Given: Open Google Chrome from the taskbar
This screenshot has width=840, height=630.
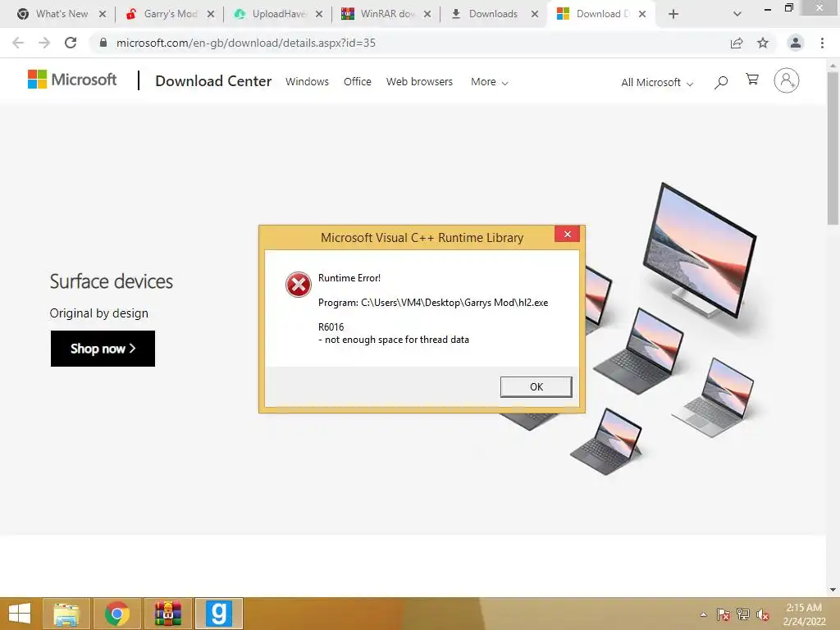Looking at the screenshot, I should tap(116, 614).
